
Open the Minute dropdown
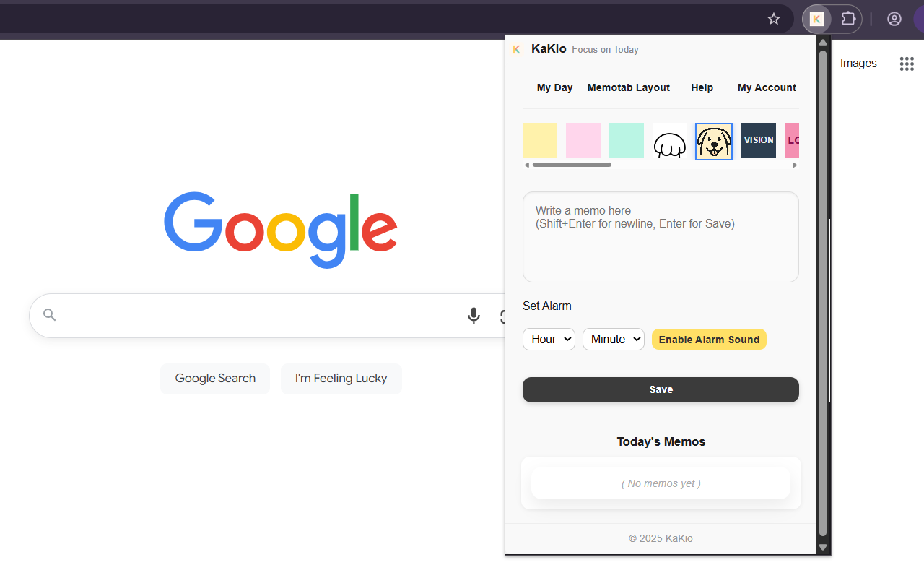[613, 340]
